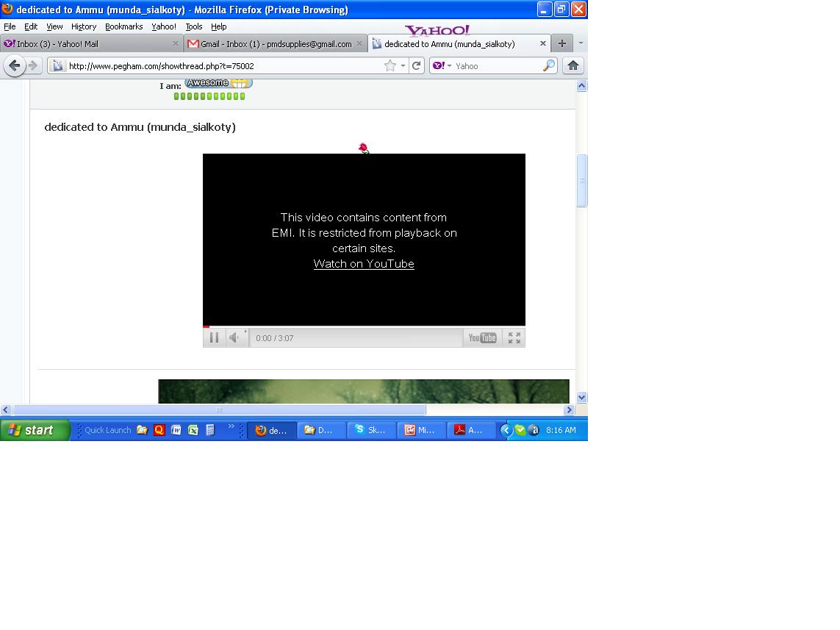Click the green reputation bar
This screenshot has width=840, height=630.
click(209, 96)
